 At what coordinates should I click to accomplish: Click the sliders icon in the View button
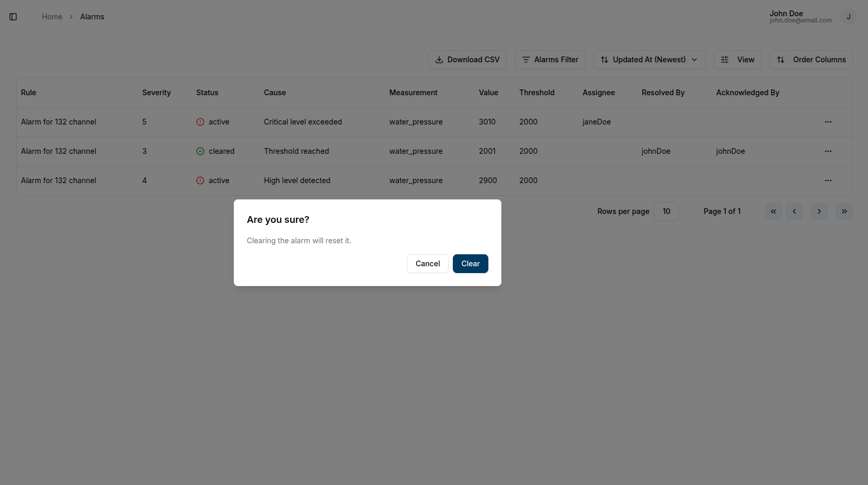[x=724, y=60]
